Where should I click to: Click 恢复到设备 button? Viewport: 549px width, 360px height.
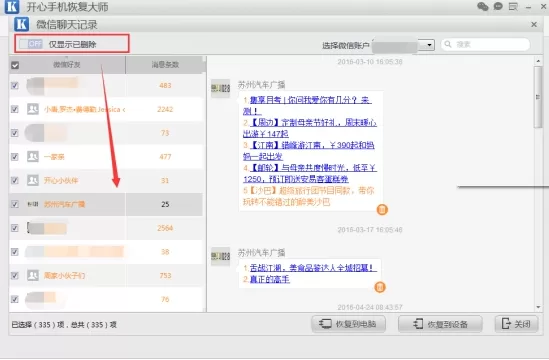click(x=440, y=324)
